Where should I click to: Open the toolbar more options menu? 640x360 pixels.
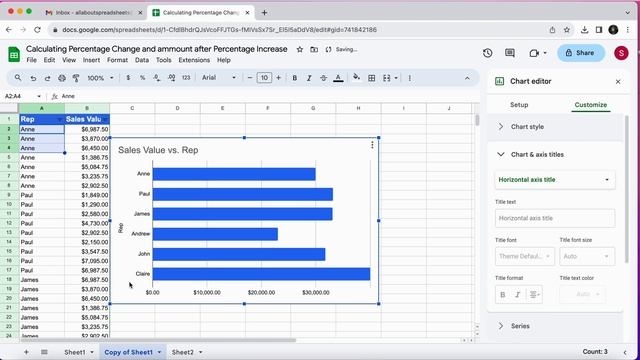click(x=409, y=78)
